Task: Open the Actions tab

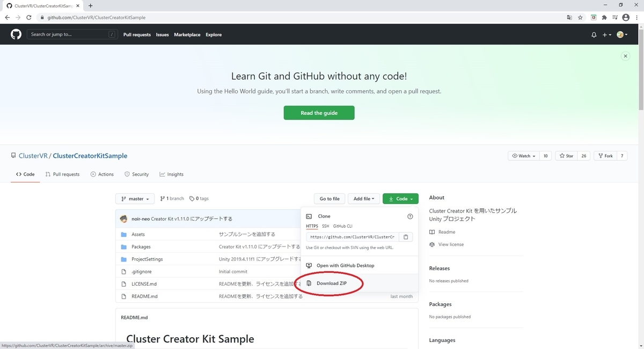Action: pyautogui.click(x=102, y=174)
